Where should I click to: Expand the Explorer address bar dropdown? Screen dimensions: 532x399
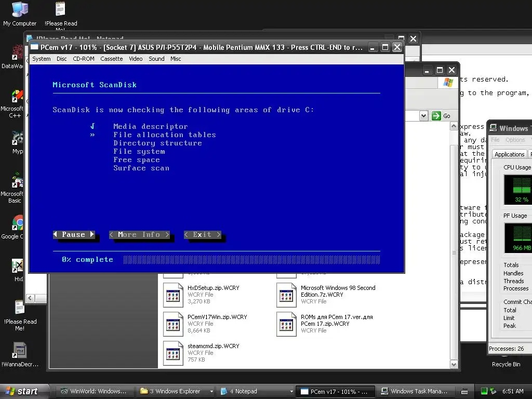423,116
